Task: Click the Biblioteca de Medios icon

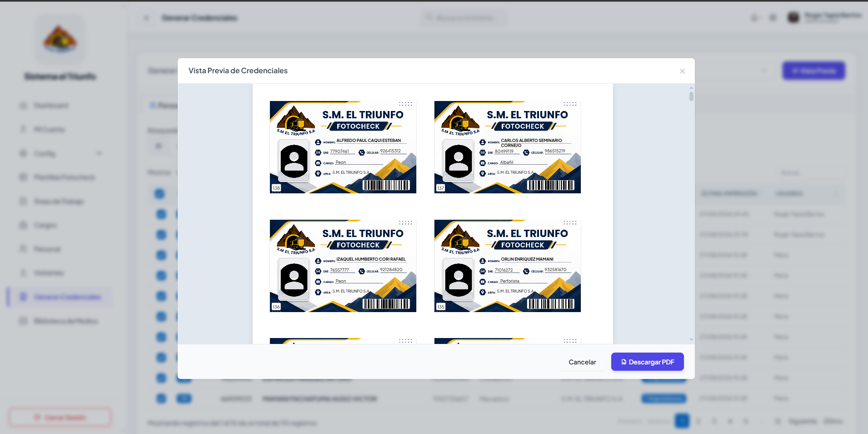Action: click(24, 321)
